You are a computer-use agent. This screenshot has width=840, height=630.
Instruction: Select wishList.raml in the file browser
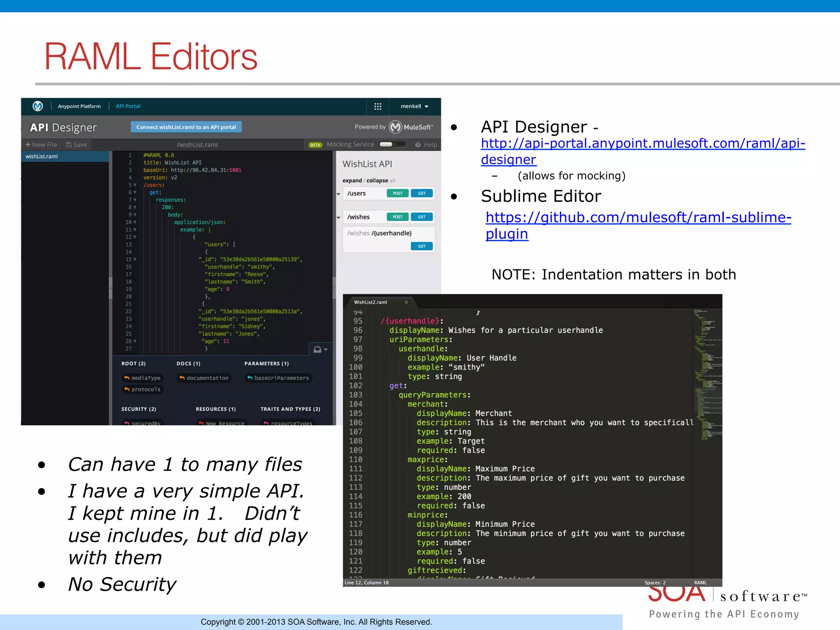pos(65,156)
